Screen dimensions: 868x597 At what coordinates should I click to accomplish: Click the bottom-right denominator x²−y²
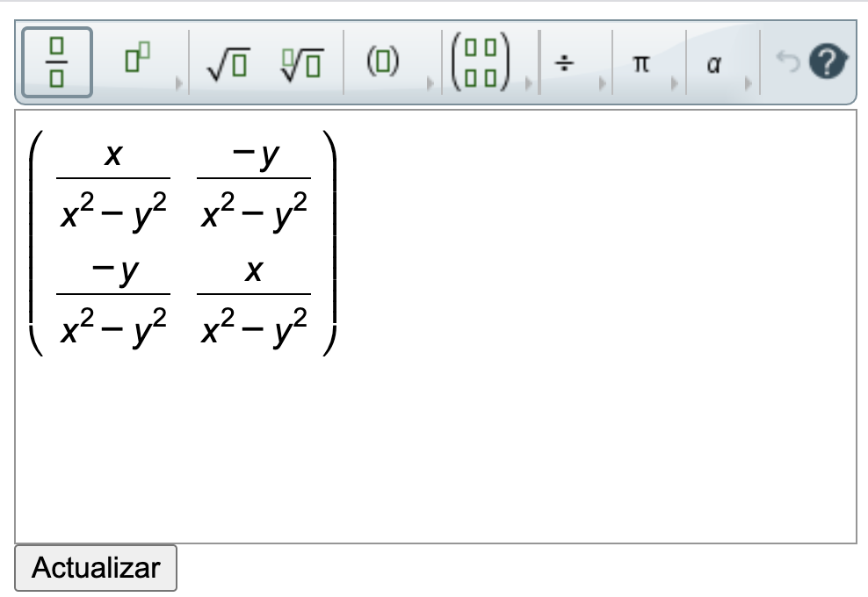254,328
